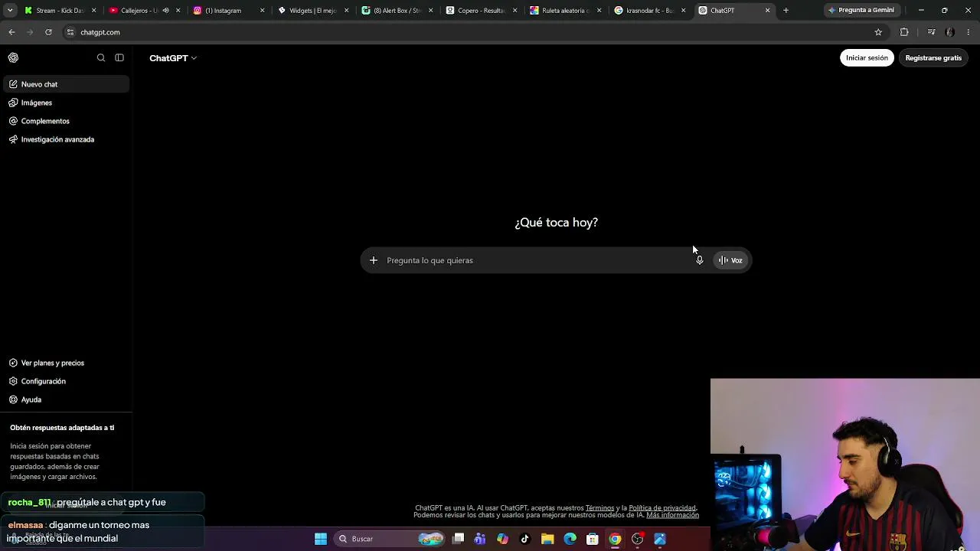
Task: Open Microsoft Edge from the taskbar
Action: (570, 539)
